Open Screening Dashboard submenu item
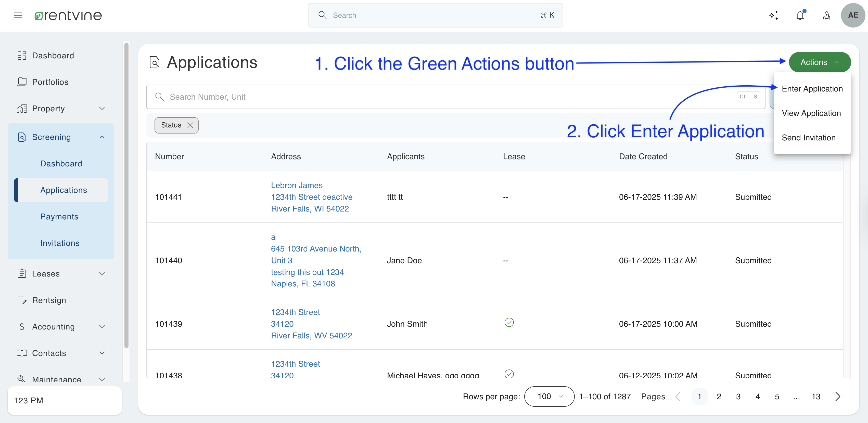This screenshot has height=423, width=868. [x=61, y=164]
